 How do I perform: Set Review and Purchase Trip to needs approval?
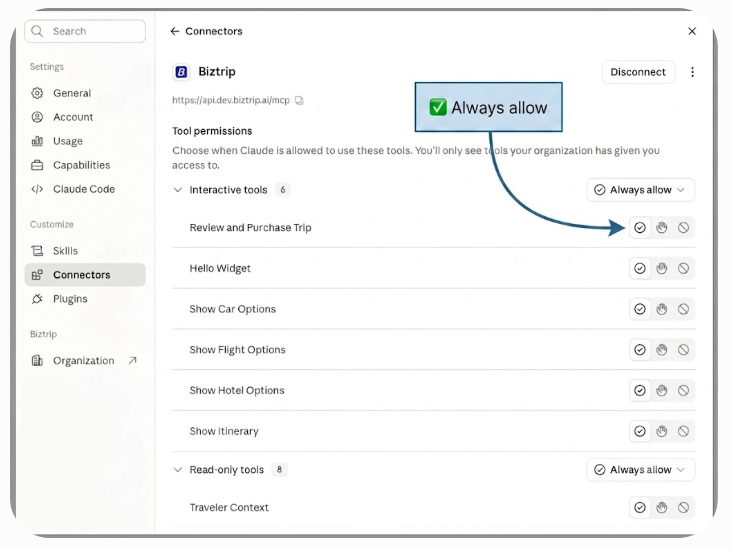pyautogui.click(x=662, y=228)
